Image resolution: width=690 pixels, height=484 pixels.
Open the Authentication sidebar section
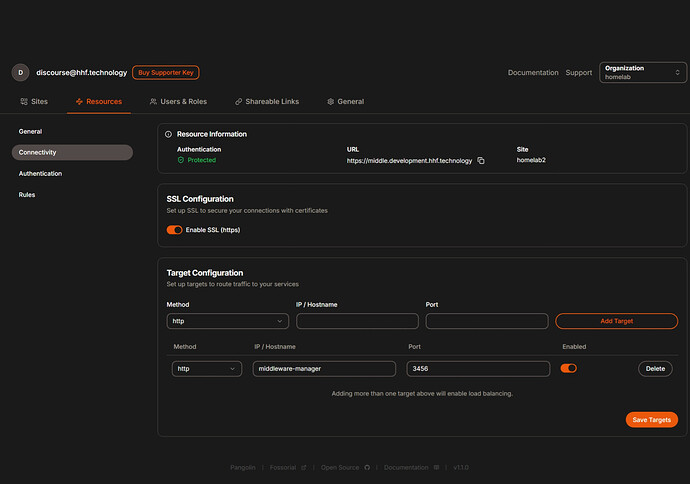[40, 174]
